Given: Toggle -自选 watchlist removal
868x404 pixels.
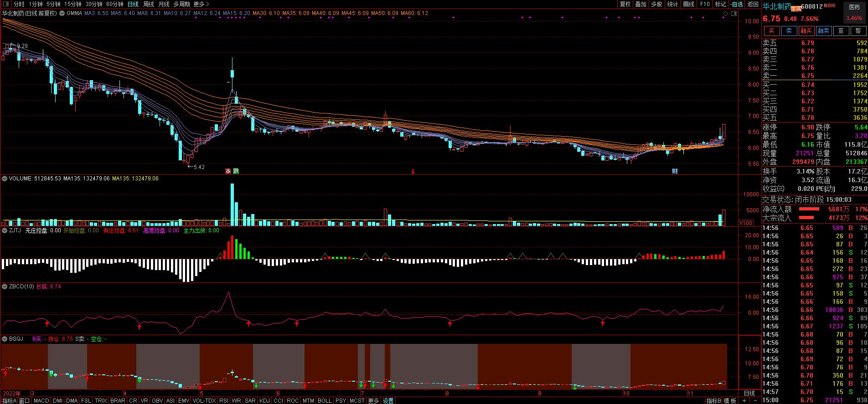Looking at the screenshot, I should pyautogui.click(x=737, y=4).
